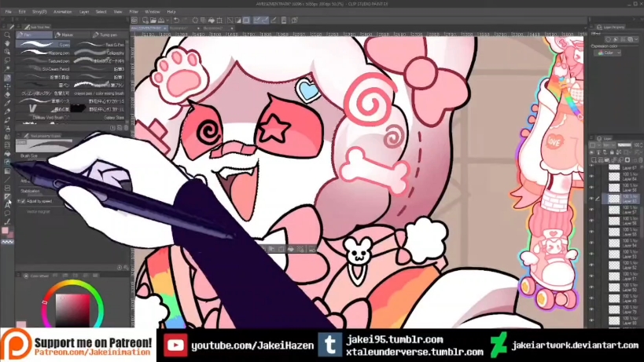Select the Fill bucket tool in left toolbar

coord(7,153)
